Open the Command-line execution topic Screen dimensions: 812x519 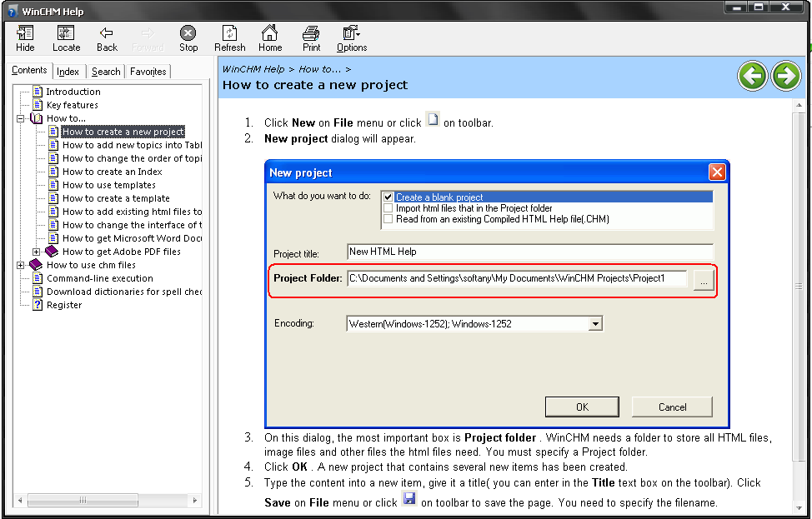100,278
